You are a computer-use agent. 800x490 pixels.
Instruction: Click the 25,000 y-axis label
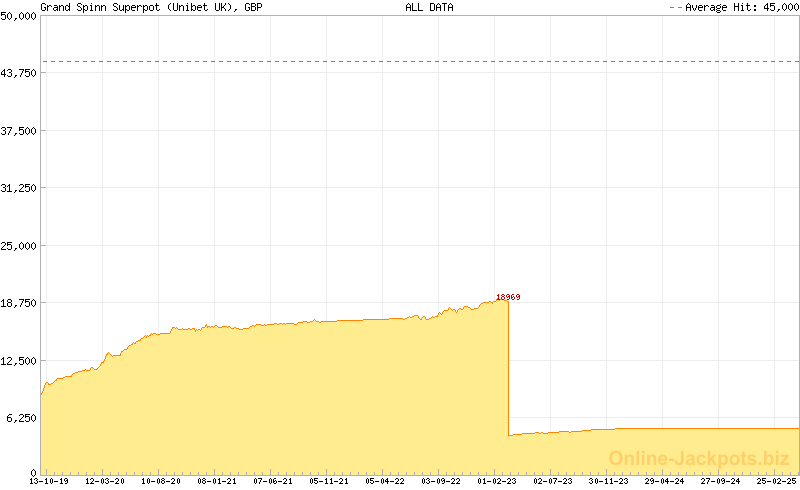(19, 245)
